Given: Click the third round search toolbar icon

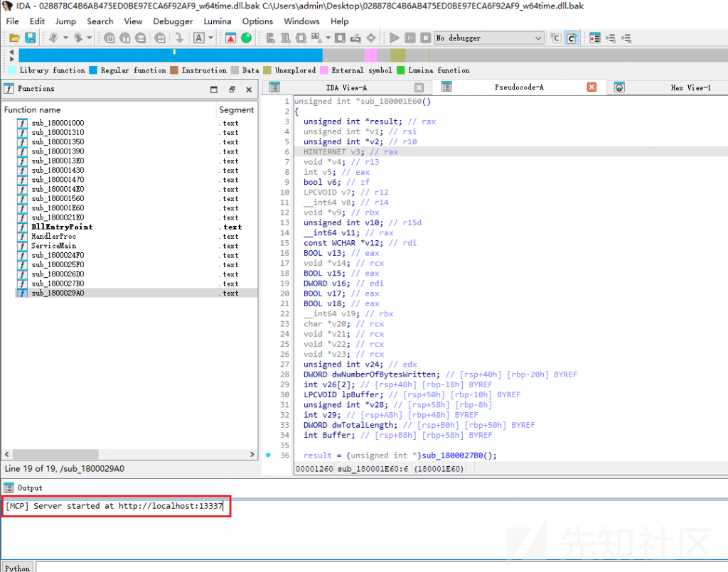Looking at the screenshot, I should 140,38.
